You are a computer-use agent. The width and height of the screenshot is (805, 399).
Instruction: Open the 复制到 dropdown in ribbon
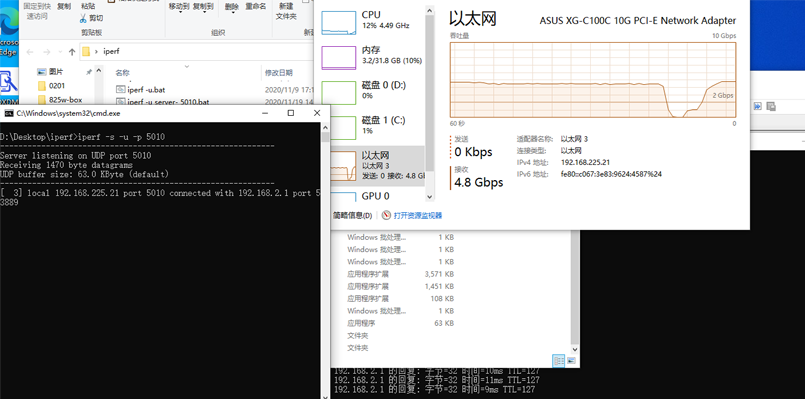click(x=203, y=8)
